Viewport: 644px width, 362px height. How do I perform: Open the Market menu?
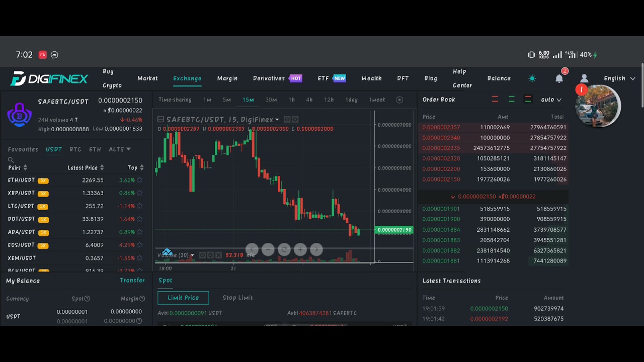tap(147, 78)
